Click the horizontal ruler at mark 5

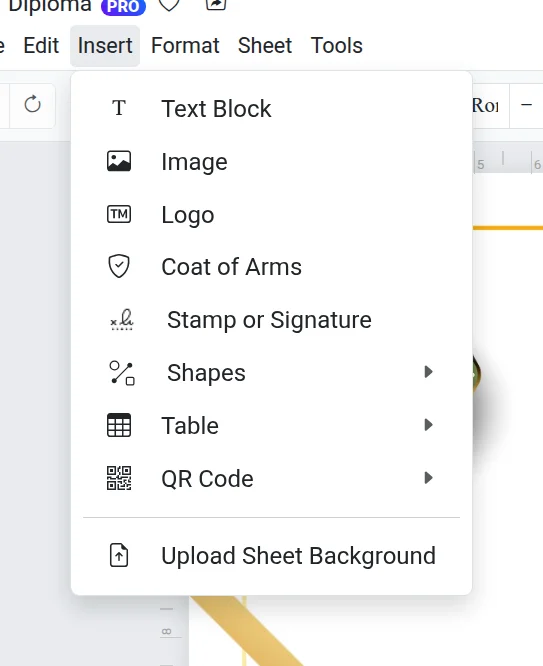(x=480, y=164)
